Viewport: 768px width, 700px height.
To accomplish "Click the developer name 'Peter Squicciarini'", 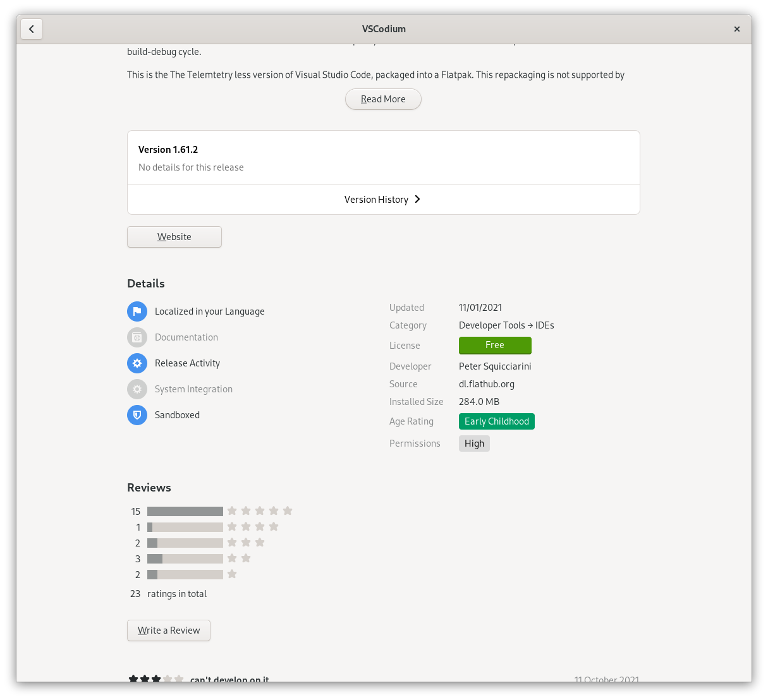I will [495, 366].
